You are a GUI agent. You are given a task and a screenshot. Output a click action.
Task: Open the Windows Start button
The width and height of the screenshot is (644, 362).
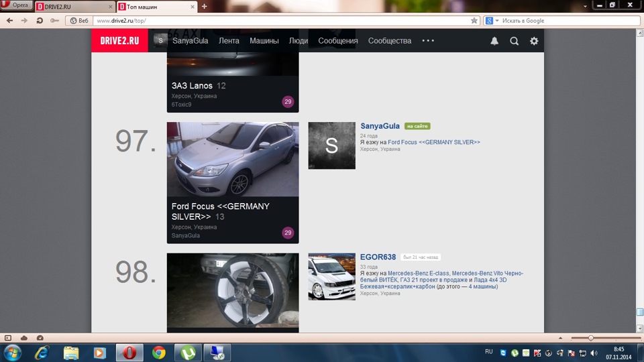point(12,353)
